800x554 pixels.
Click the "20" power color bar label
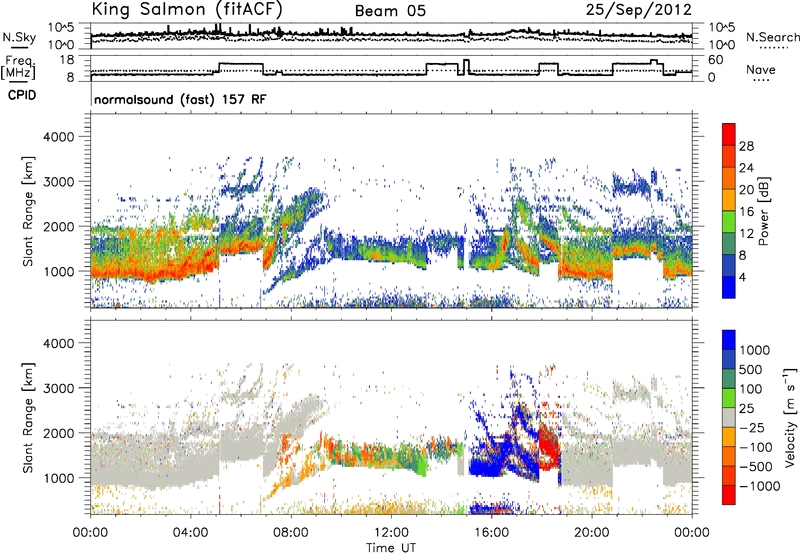coord(746,190)
